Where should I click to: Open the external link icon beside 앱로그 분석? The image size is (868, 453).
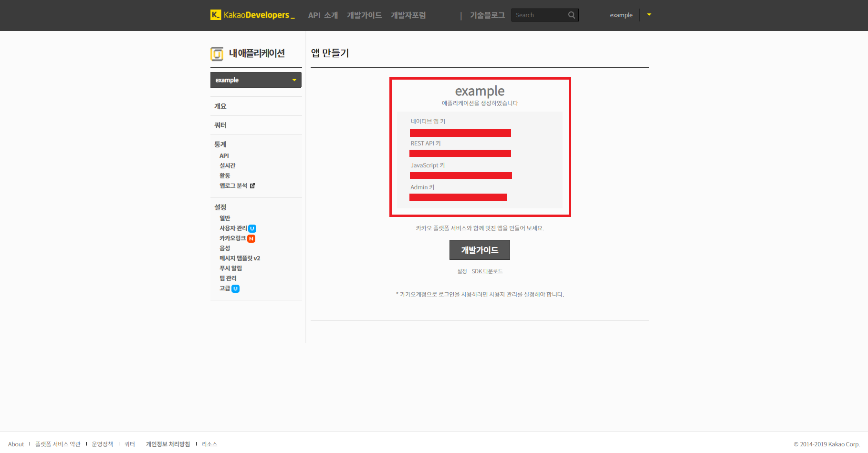[x=252, y=186]
